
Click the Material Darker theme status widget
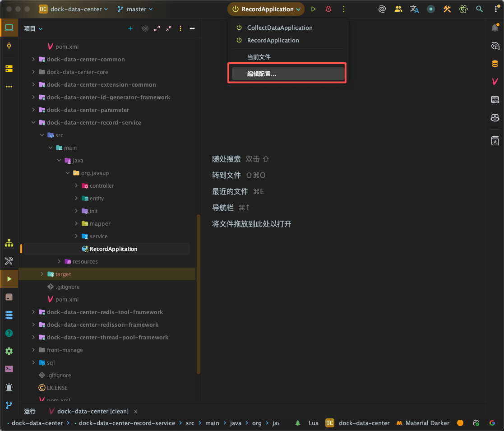pos(423,423)
